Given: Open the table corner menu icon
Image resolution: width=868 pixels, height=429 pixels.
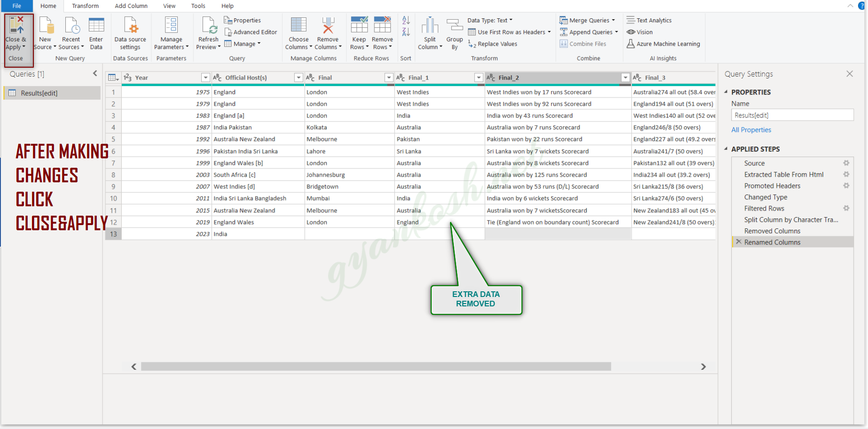Looking at the screenshot, I should (x=113, y=78).
